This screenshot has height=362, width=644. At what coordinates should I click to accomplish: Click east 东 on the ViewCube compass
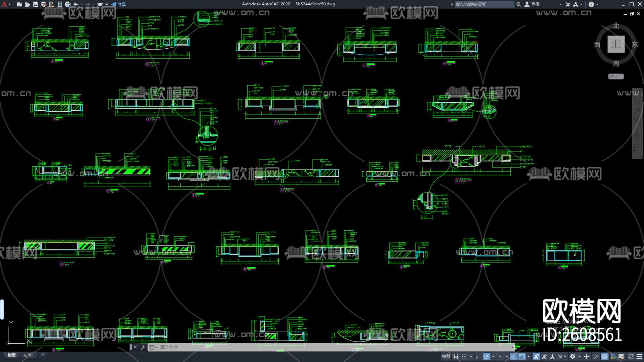(x=635, y=45)
